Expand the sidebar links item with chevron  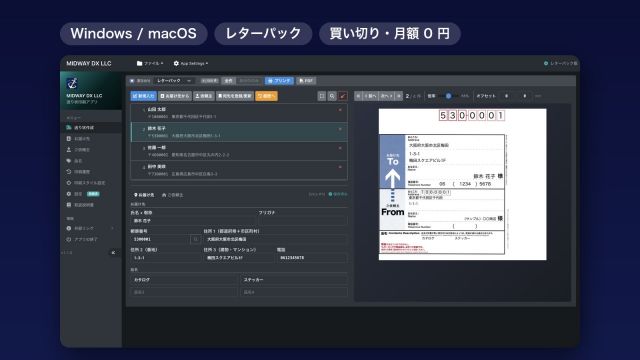coord(91,228)
